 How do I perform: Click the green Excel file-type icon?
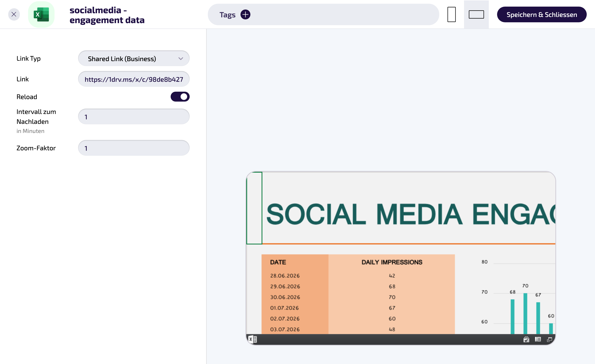[41, 14]
